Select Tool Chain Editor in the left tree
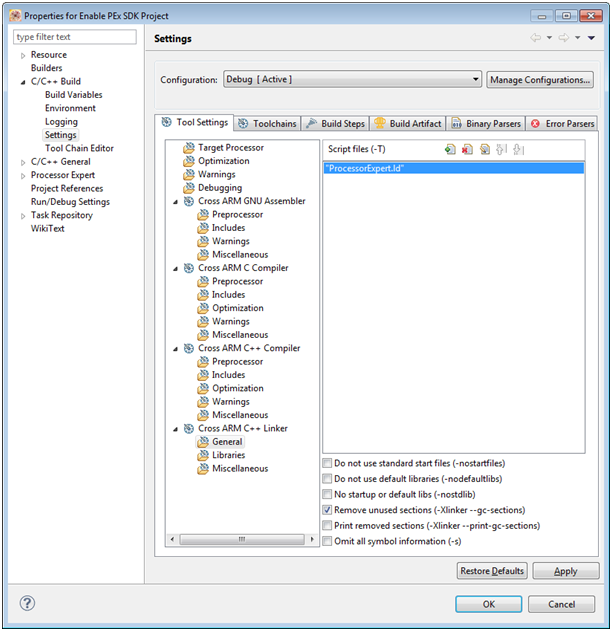Image resolution: width=612 pixels, height=631 pixels. [x=79, y=148]
